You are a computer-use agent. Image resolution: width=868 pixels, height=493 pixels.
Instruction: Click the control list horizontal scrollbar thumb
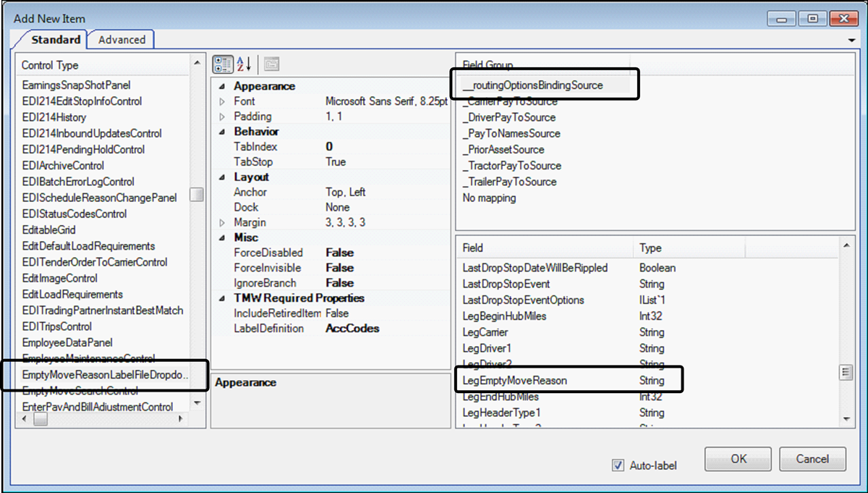(41, 418)
